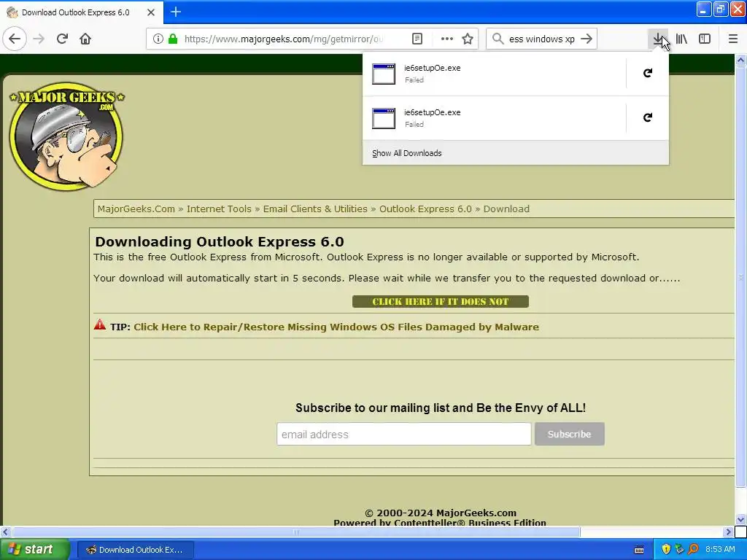Select second ie6setupOe.exe download entry
This screenshot has height=560, width=747.
pyautogui.click(x=494, y=118)
